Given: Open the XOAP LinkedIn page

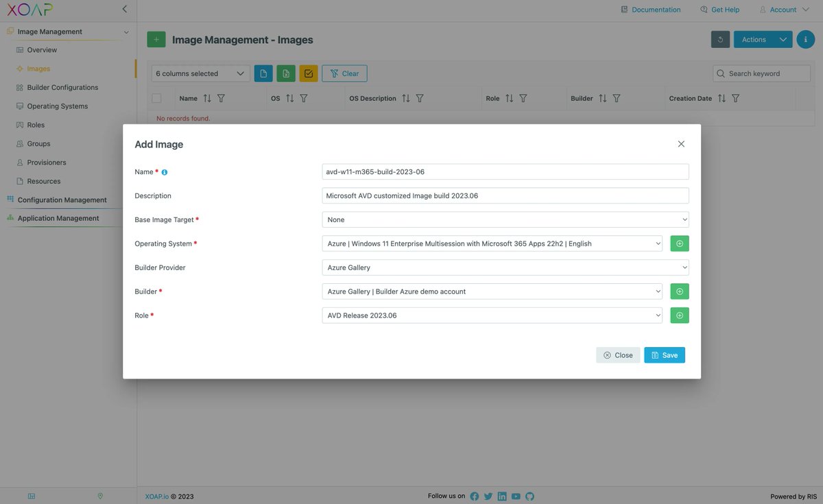Looking at the screenshot, I should 502,496.
